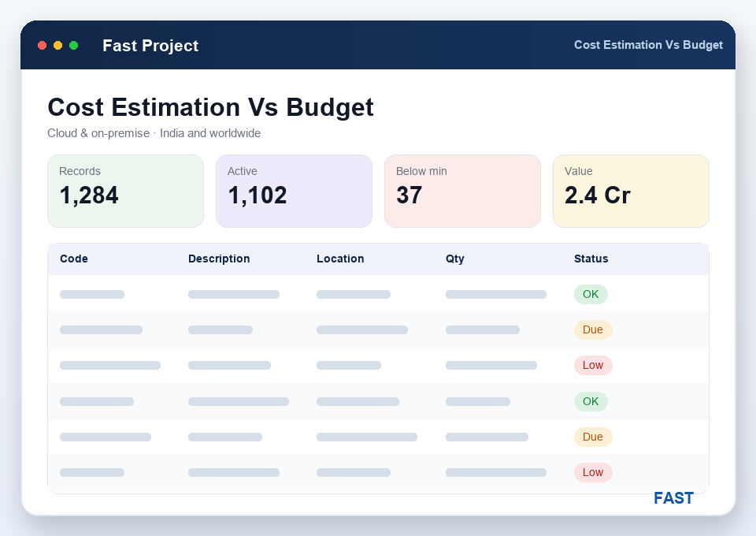The height and width of the screenshot is (536, 756).
Task: Sort by the Description column header
Action: pos(219,259)
